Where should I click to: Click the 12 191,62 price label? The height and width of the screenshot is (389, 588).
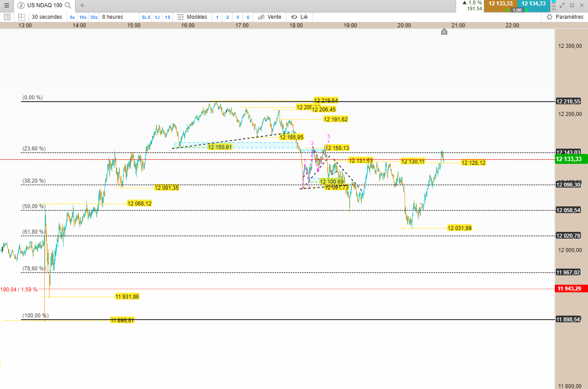tap(336, 119)
